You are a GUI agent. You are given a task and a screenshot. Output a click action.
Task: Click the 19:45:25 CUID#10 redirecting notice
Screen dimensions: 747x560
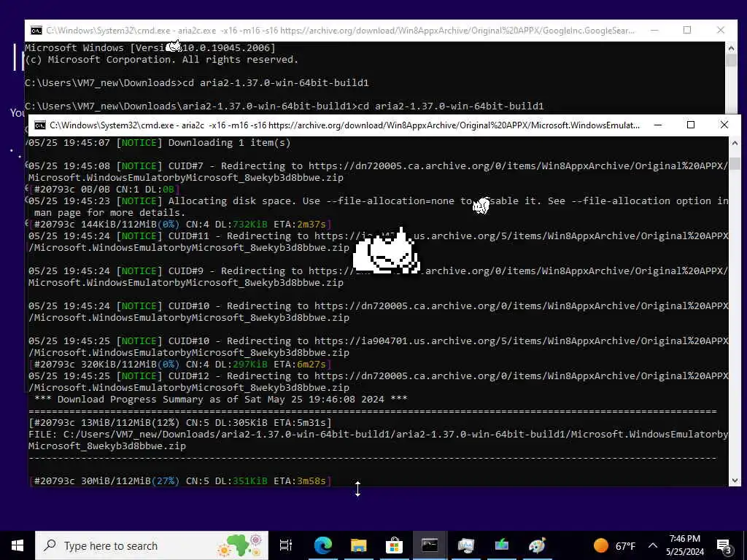click(379, 346)
